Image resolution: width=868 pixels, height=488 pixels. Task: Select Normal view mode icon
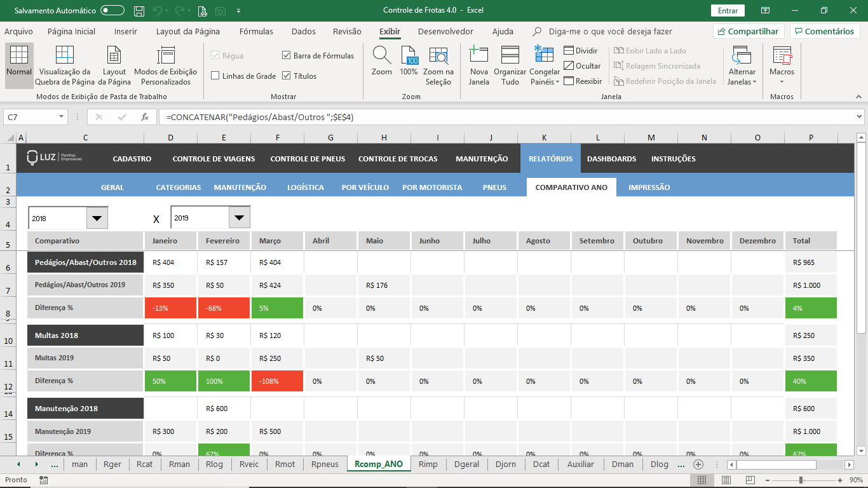pyautogui.click(x=19, y=66)
